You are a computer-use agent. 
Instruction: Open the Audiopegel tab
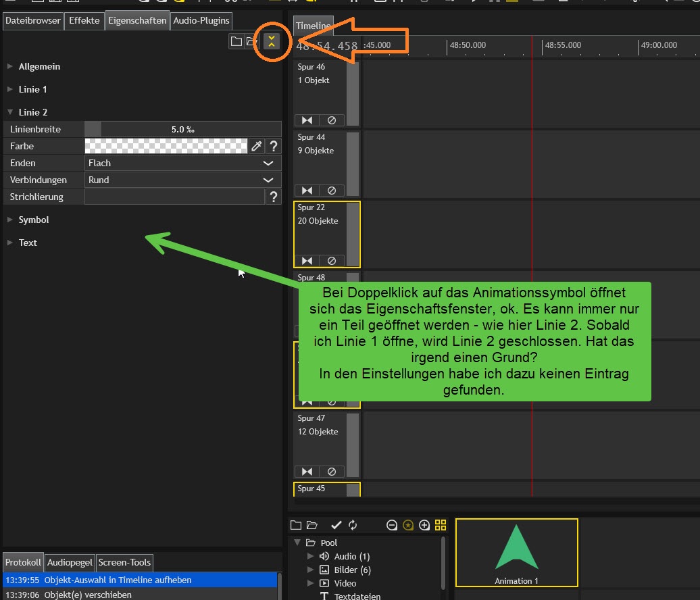click(70, 562)
